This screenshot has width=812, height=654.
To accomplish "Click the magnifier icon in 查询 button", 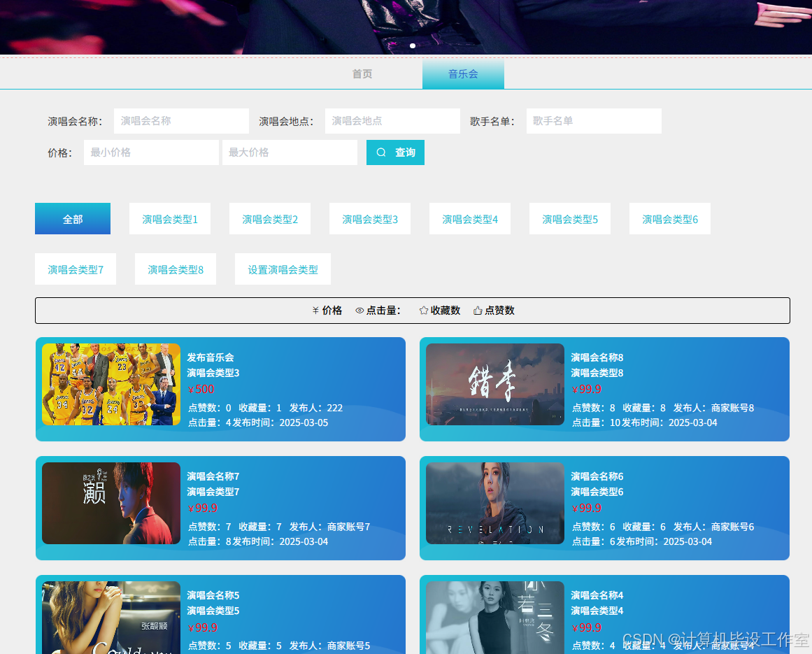I will pos(381,152).
